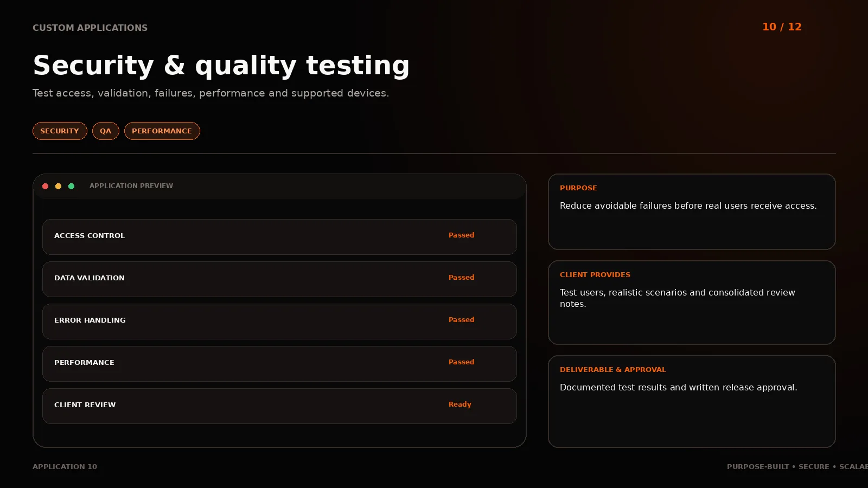
Task: Click the Deliverable & Approval card
Action: click(x=692, y=401)
